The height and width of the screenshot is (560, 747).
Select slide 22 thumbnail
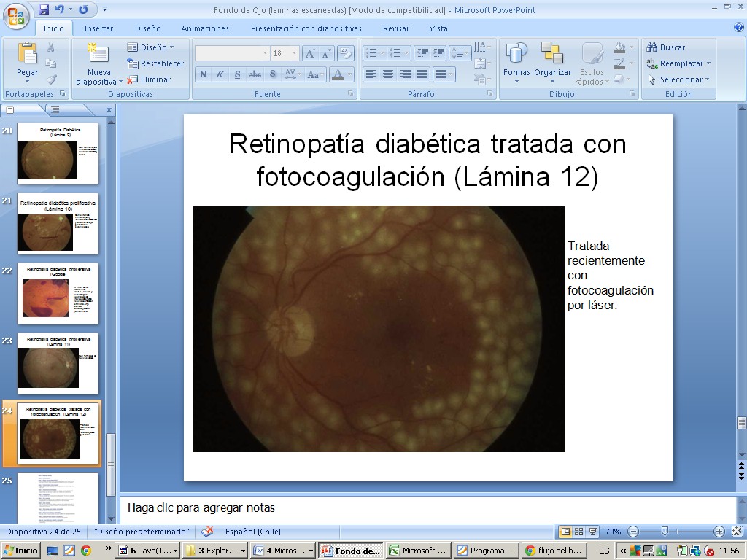point(57,293)
